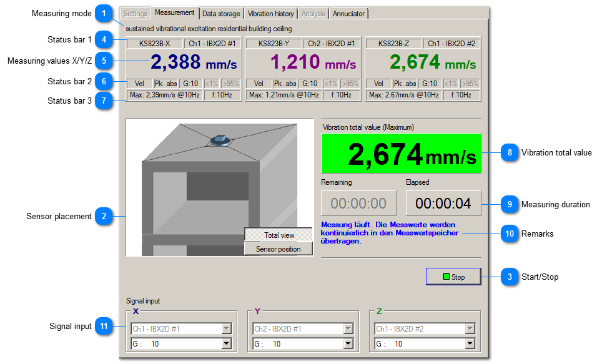Open the X gain dropdown

coord(227,344)
